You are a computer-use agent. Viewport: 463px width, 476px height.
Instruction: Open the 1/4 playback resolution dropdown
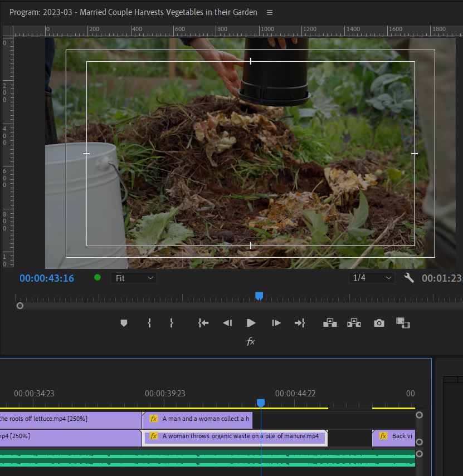click(372, 278)
